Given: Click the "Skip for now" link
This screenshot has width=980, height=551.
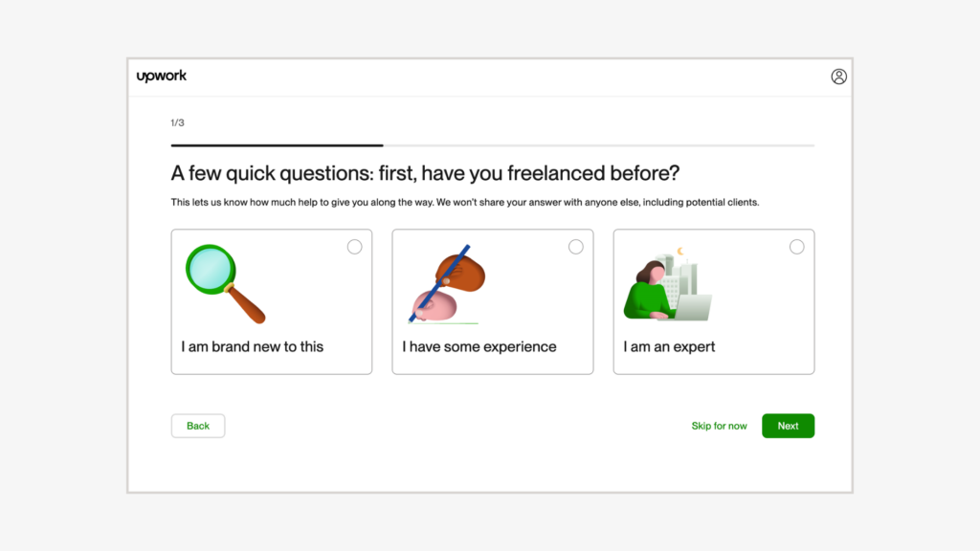Looking at the screenshot, I should coord(719,426).
